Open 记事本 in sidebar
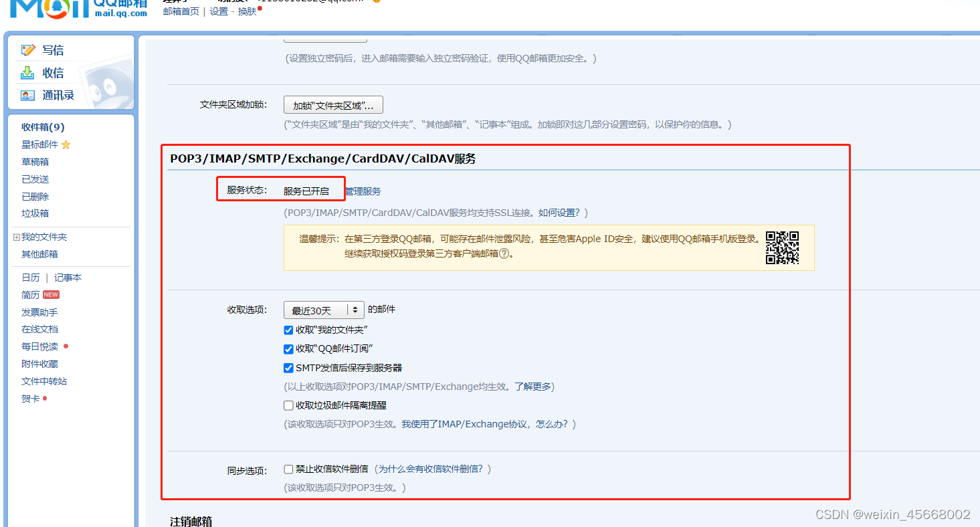This screenshot has width=980, height=527. pos(68,278)
